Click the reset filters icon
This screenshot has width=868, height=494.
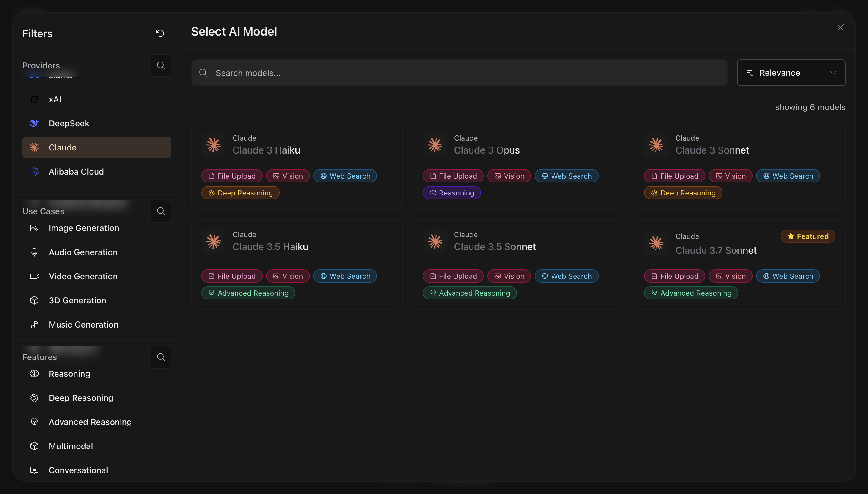click(x=160, y=33)
